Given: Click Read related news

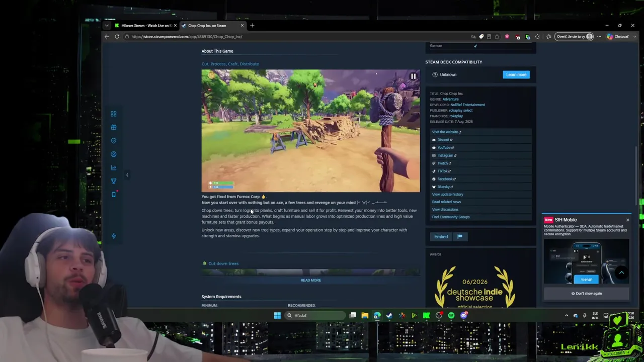Looking at the screenshot, I should pyautogui.click(x=446, y=202).
